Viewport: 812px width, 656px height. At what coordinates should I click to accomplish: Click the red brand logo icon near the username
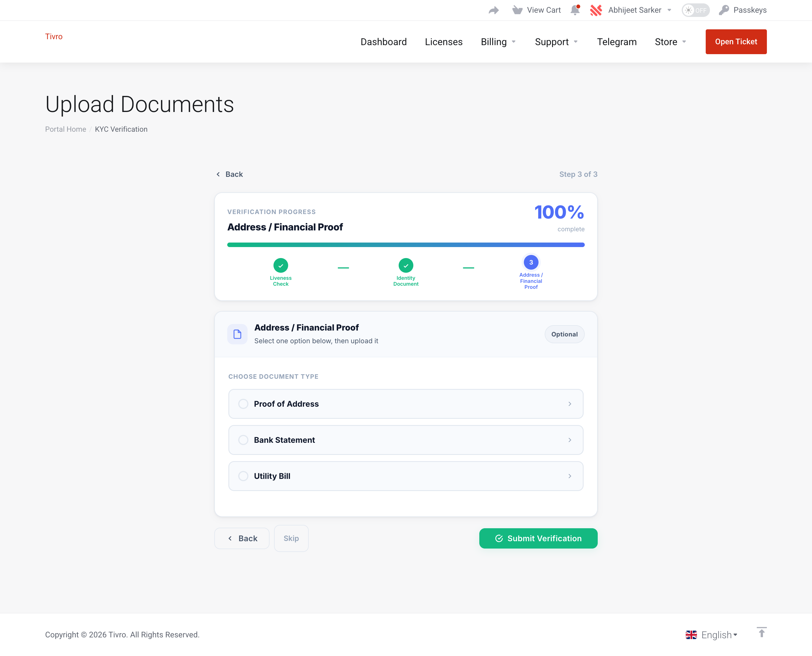(x=596, y=10)
